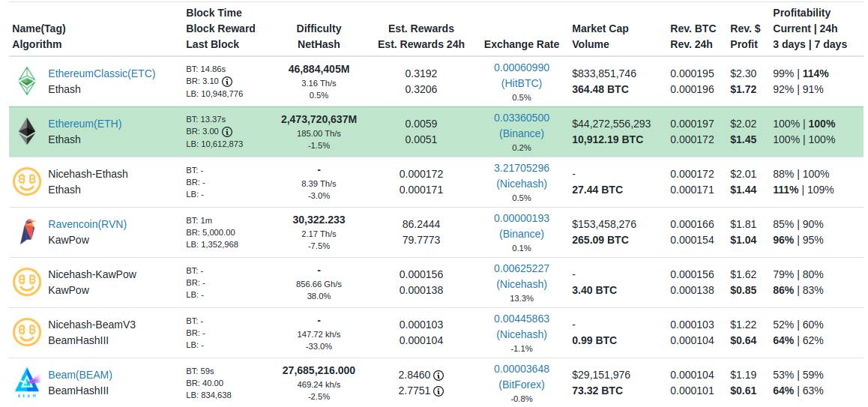Click the Profitability column header
Viewport: 868px width, 407px height.
click(801, 13)
